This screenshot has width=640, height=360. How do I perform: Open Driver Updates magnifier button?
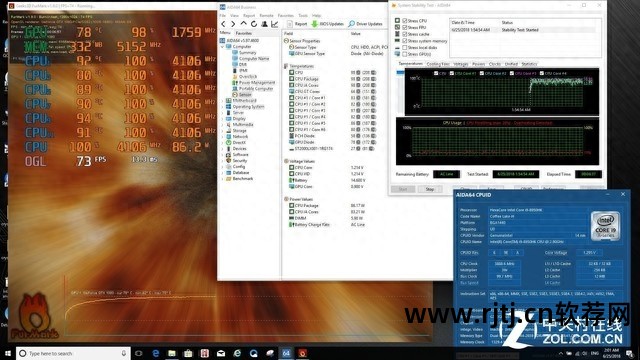tap(365, 24)
